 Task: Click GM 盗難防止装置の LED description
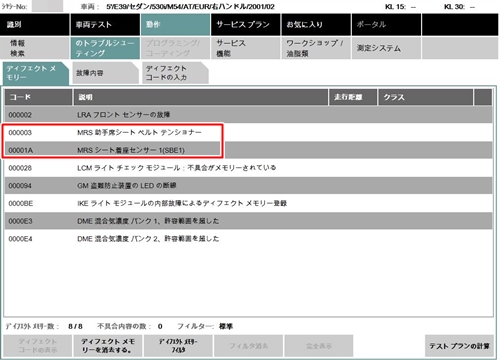127,185
